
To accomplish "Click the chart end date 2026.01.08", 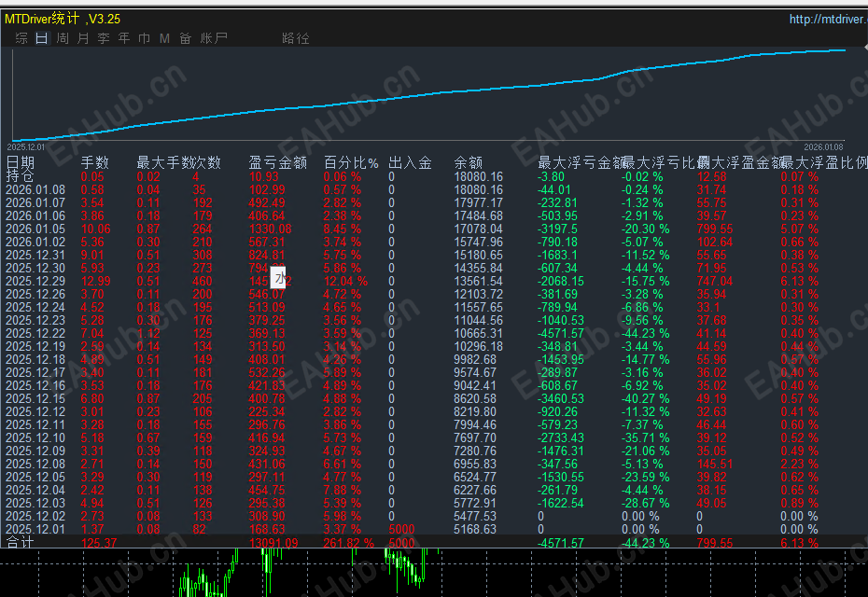I will (823, 147).
